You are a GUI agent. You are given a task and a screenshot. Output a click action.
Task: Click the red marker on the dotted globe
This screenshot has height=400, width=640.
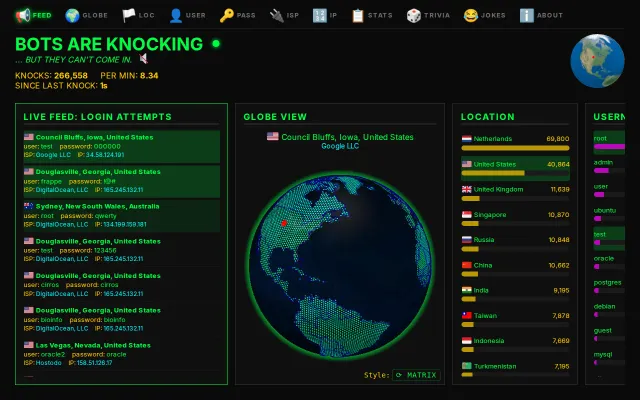[284, 223]
